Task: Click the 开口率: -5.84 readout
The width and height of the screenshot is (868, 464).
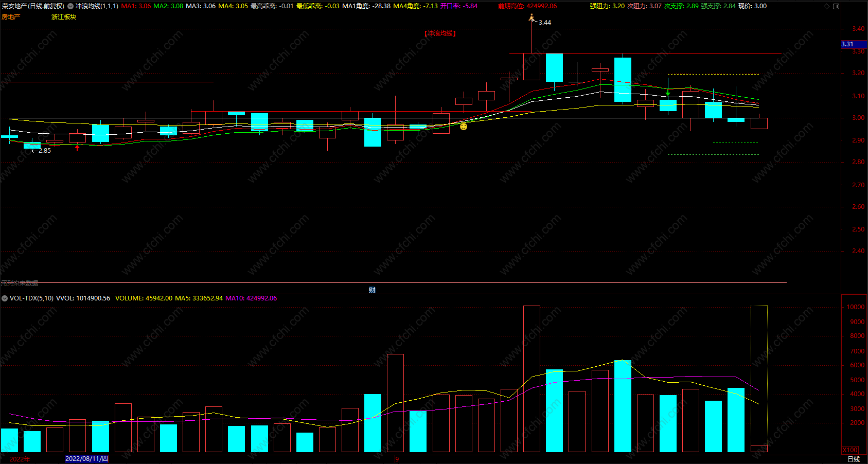Action: 459,6
